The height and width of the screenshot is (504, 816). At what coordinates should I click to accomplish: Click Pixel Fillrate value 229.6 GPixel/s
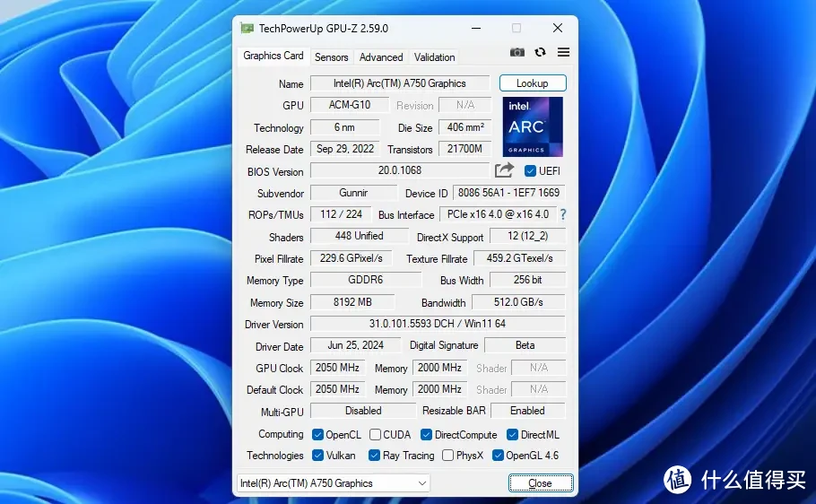[x=352, y=258]
